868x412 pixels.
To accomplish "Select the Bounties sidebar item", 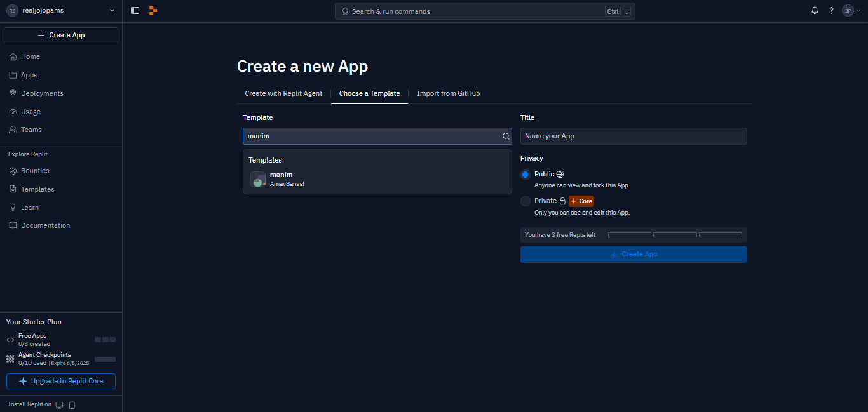I will [x=35, y=171].
